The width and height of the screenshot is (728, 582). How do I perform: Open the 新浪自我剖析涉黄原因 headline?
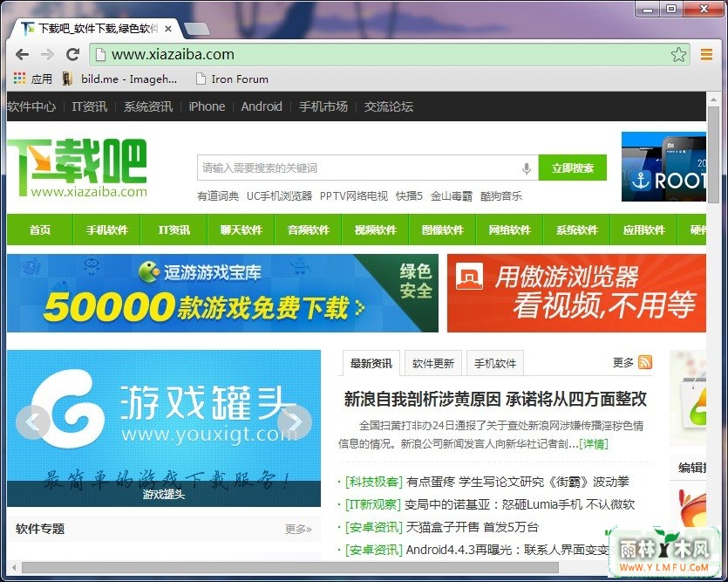[495, 399]
